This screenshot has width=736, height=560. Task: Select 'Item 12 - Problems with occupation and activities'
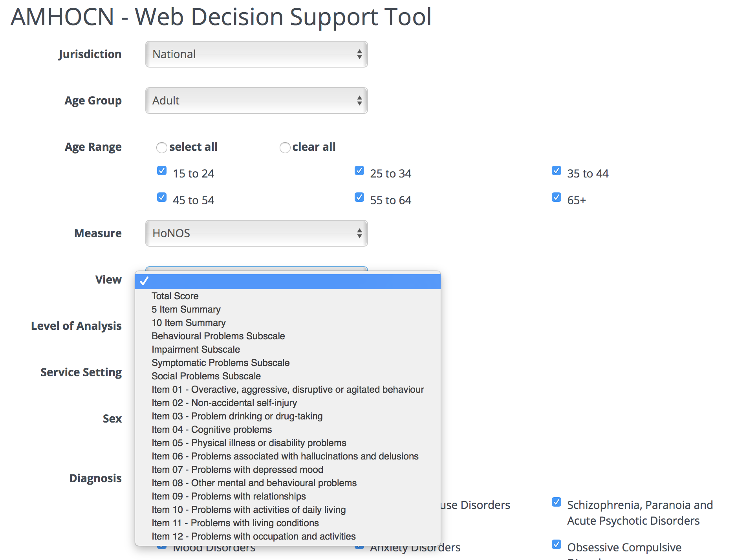253,536
